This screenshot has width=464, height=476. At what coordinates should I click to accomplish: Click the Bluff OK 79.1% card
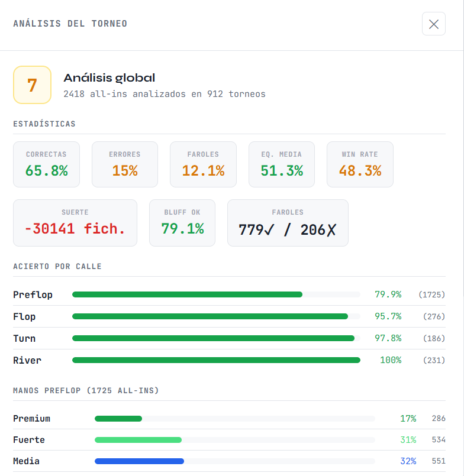(182, 223)
